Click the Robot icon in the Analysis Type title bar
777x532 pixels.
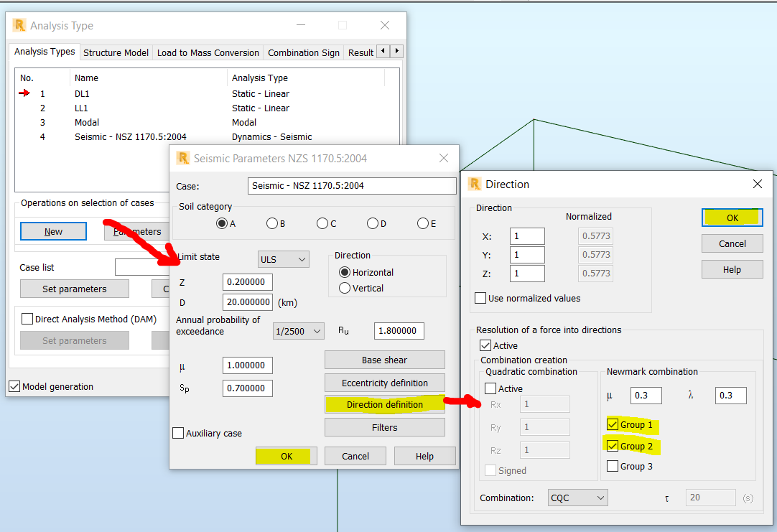19,25
